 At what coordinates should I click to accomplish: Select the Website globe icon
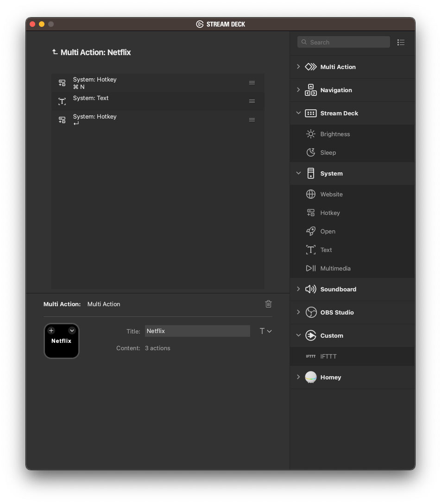[311, 194]
